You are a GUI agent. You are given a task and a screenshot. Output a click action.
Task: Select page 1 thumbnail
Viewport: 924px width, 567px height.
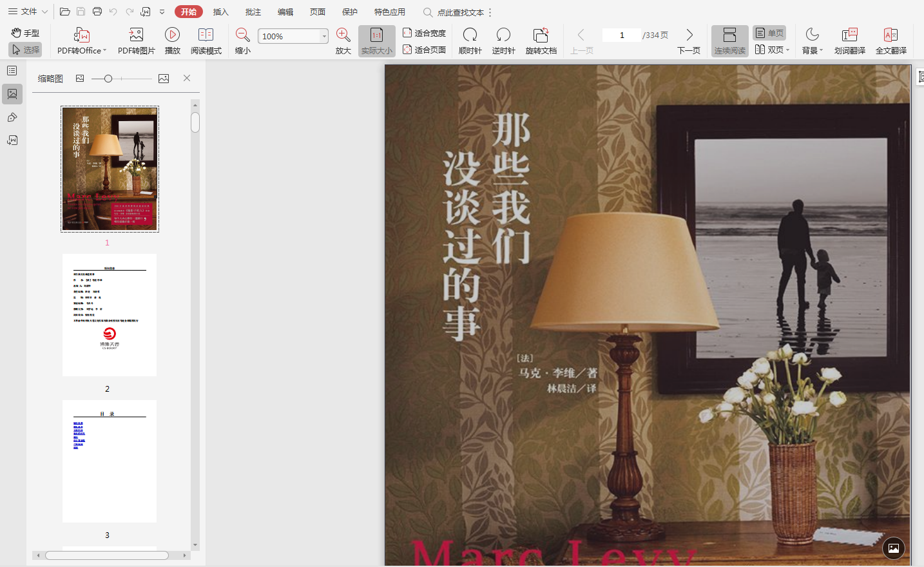pos(110,169)
